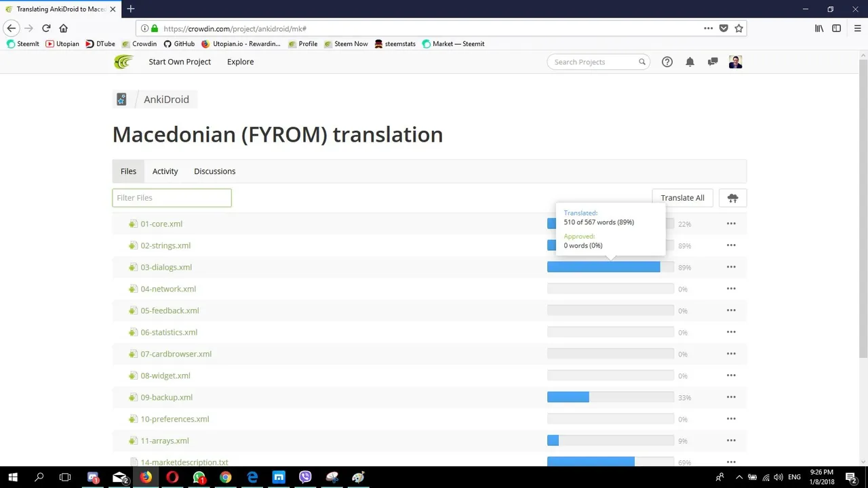868x488 pixels.
Task: Open more options for 01-core.xml
Action: coord(731,224)
